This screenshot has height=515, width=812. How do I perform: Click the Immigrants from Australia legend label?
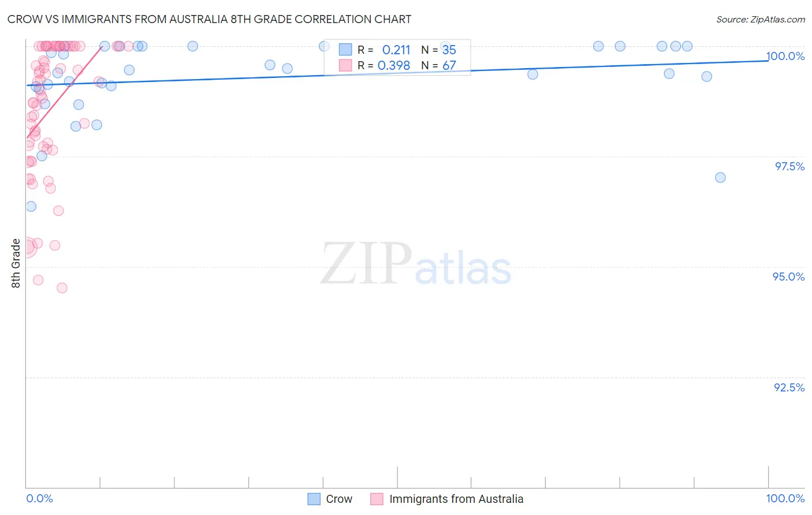click(x=456, y=499)
